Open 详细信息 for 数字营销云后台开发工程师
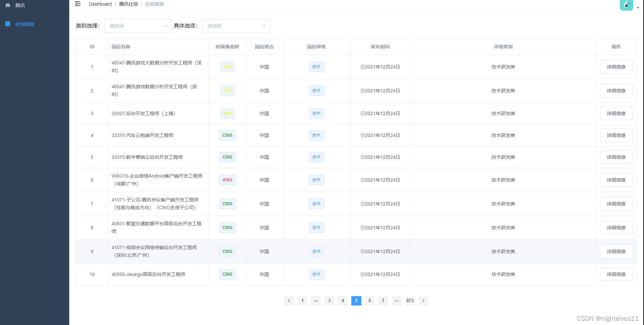Image resolution: width=644 pixels, height=325 pixels. tap(616, 157)
